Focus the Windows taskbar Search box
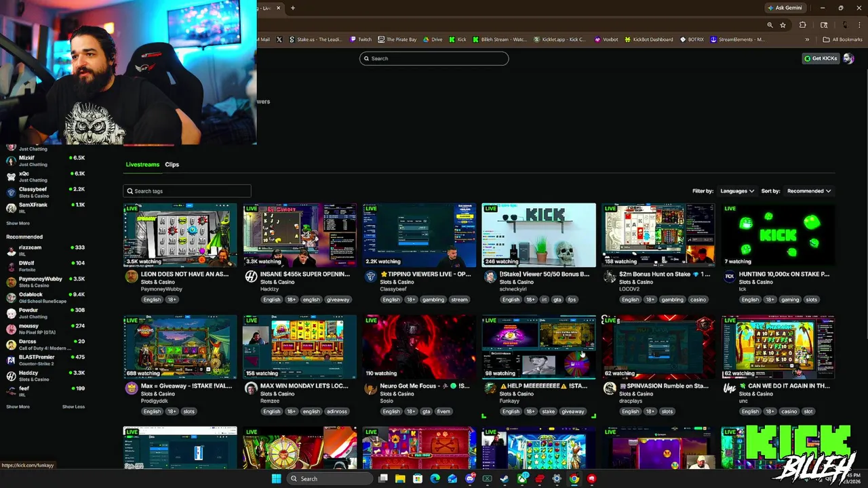868x488 pixels. 329,479
